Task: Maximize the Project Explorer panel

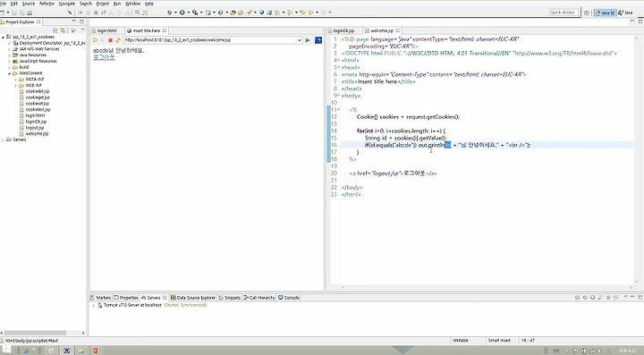Action: pos(81,21)
